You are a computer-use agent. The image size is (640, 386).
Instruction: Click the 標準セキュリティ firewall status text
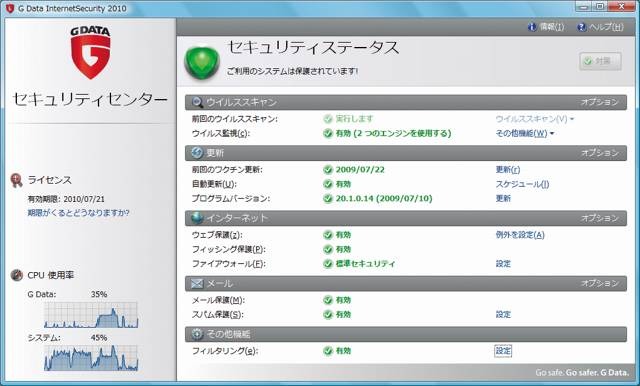(x=365, y=264)
